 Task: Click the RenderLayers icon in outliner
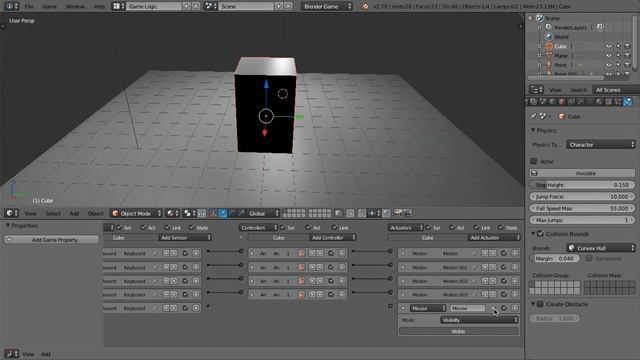(x=549, y=27)
